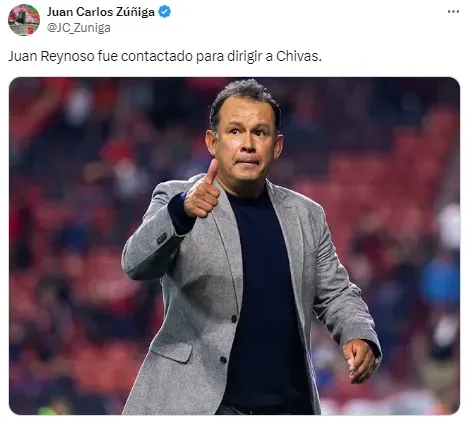This screenshot has width=466, height=421.
Task: Expand tweet actions via the ellipsis
Action: (453, 12)
